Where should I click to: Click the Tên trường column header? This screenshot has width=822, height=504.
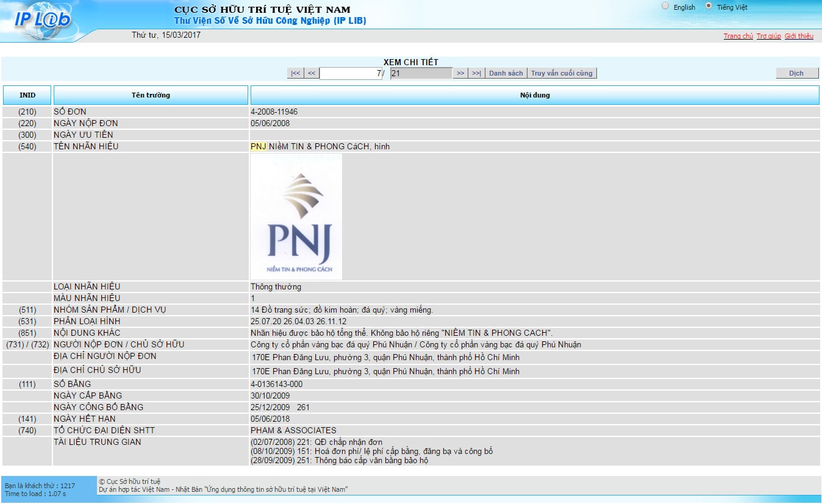(x=151, y=95)
